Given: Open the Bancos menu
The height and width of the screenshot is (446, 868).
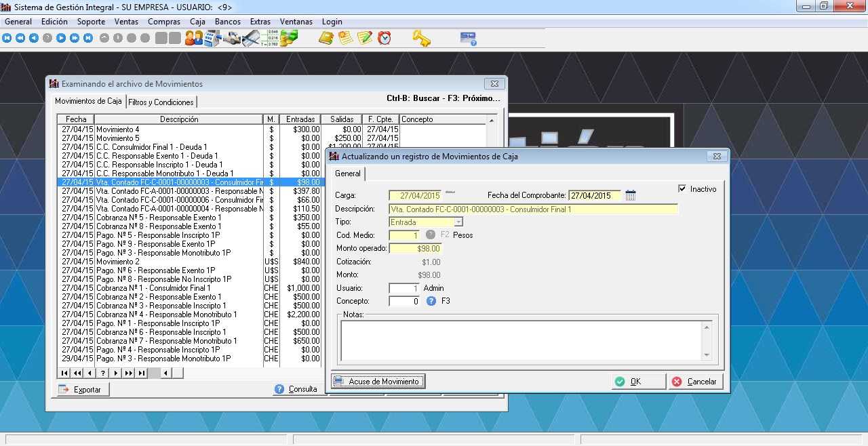Looking at the screenshot, I should click(x=227, y=22).
